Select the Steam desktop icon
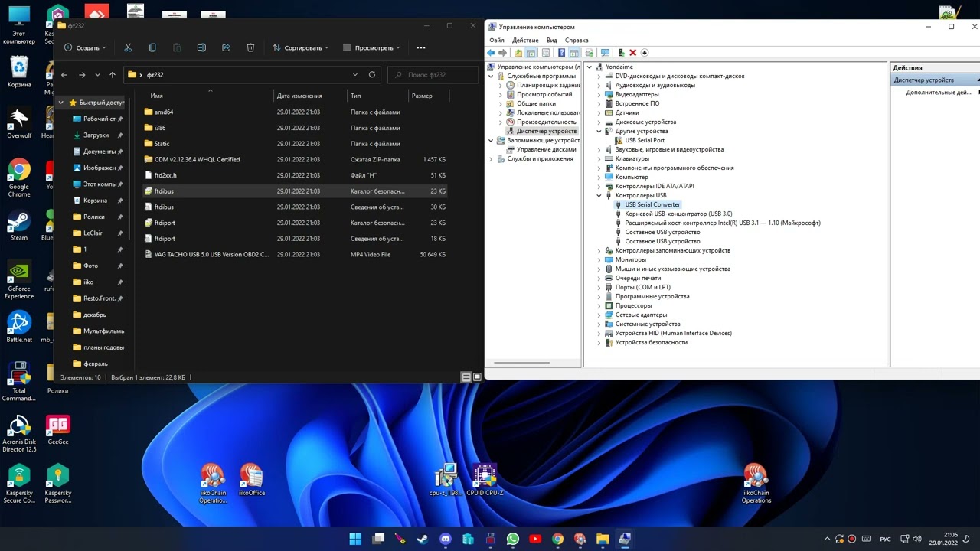This screenshot has height=551, width=980. (x=19, y=225)
